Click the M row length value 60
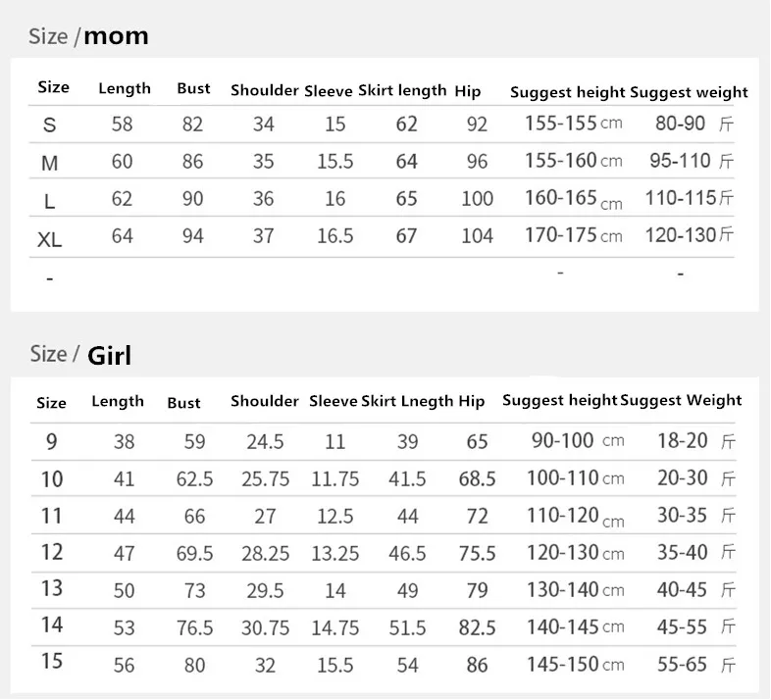771x700 pixels. click(x=122, y=161)
